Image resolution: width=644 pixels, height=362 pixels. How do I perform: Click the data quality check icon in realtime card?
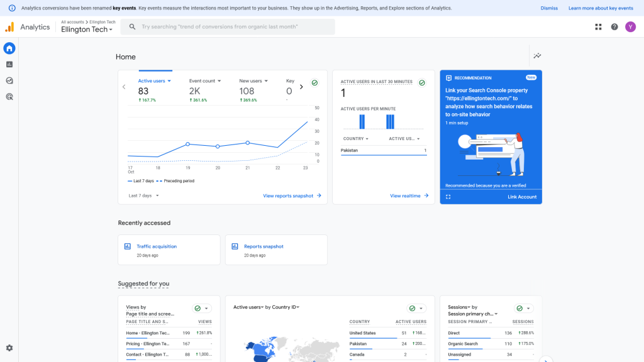pos(422,83)
